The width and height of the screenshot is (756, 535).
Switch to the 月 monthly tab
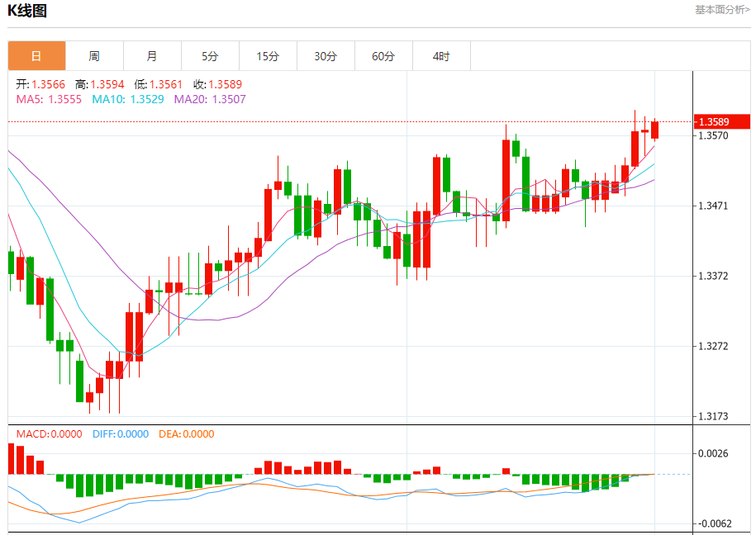click(152, 56)
